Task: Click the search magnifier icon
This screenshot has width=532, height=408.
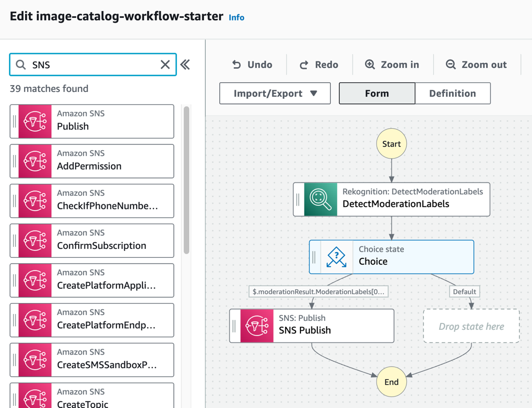Action: tap(20, 65)
